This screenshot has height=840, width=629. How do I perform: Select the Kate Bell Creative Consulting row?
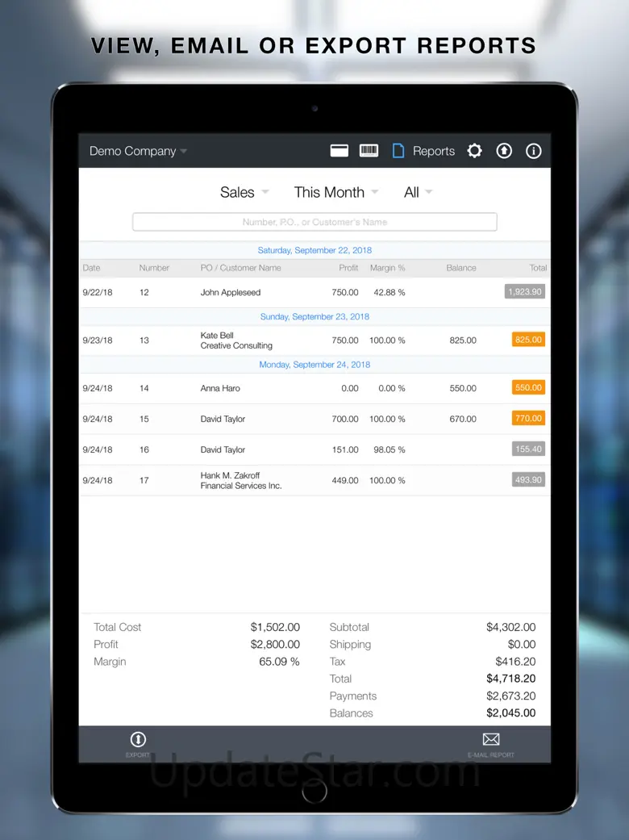tap(314, 341)
